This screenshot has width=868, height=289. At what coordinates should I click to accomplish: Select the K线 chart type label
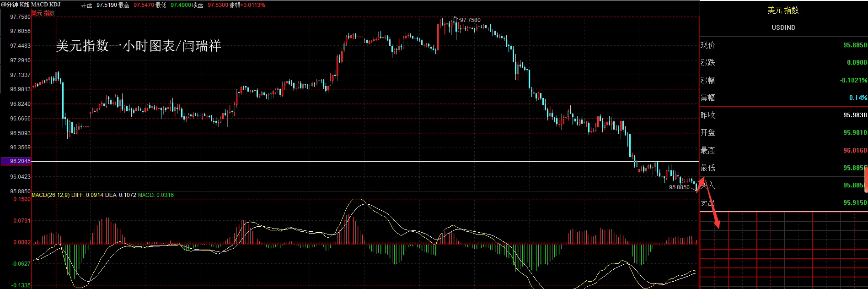(x=25, y=5)
